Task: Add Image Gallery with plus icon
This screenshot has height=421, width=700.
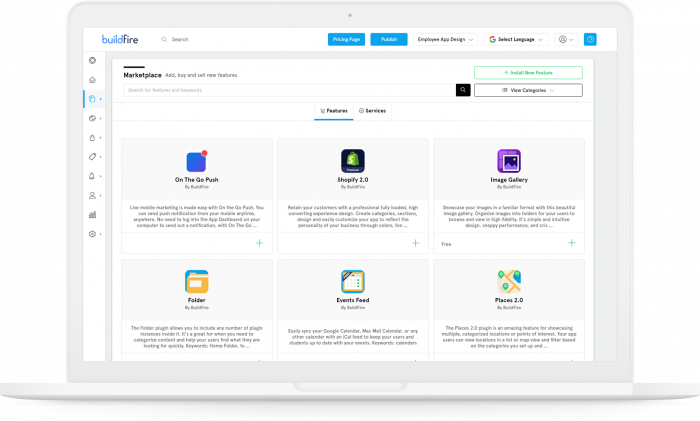Action: click(571, 243)
